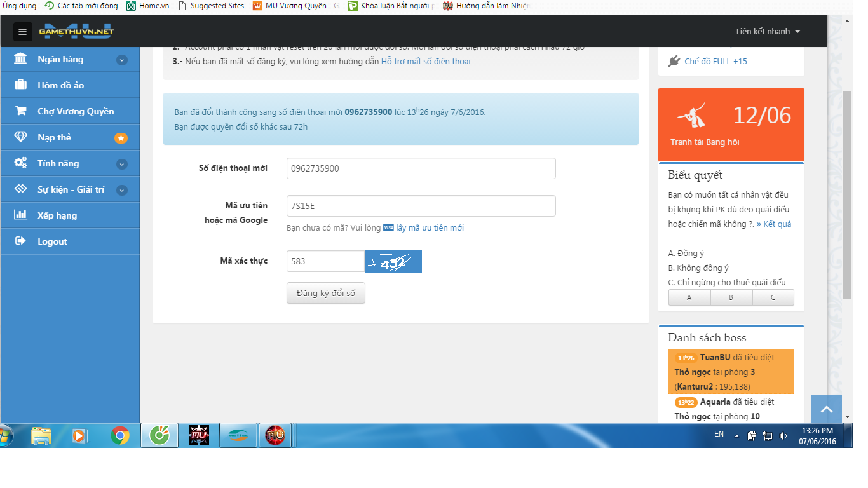Click the Nạp thẻ diamond icon
Screen dimensions: 868x488
(x=20, y=137)
